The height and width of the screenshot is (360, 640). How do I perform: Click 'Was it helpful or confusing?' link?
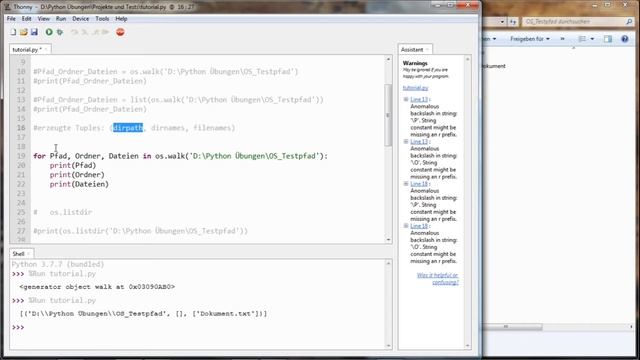[x=438, y=279]
